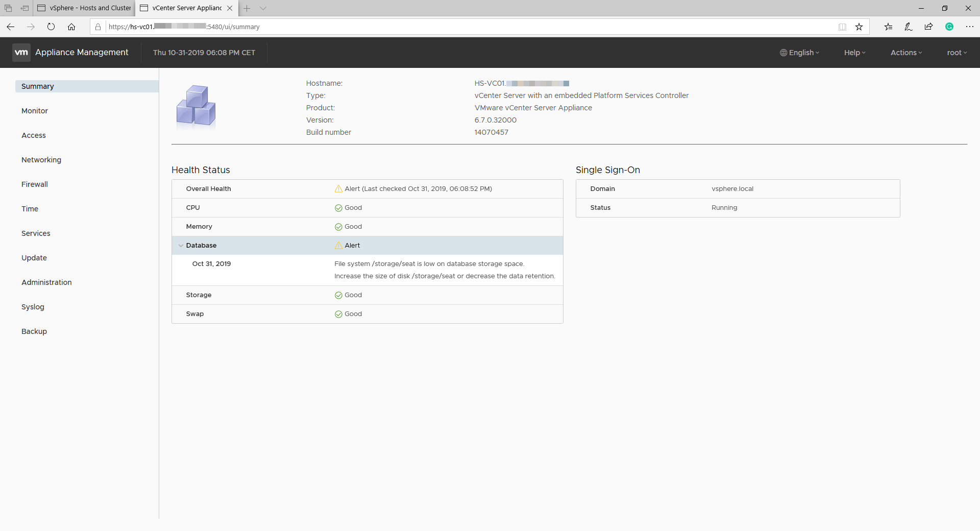
Task: Click the tabs set aside icon
Action: pyautogui.click(x=8, y=8)
